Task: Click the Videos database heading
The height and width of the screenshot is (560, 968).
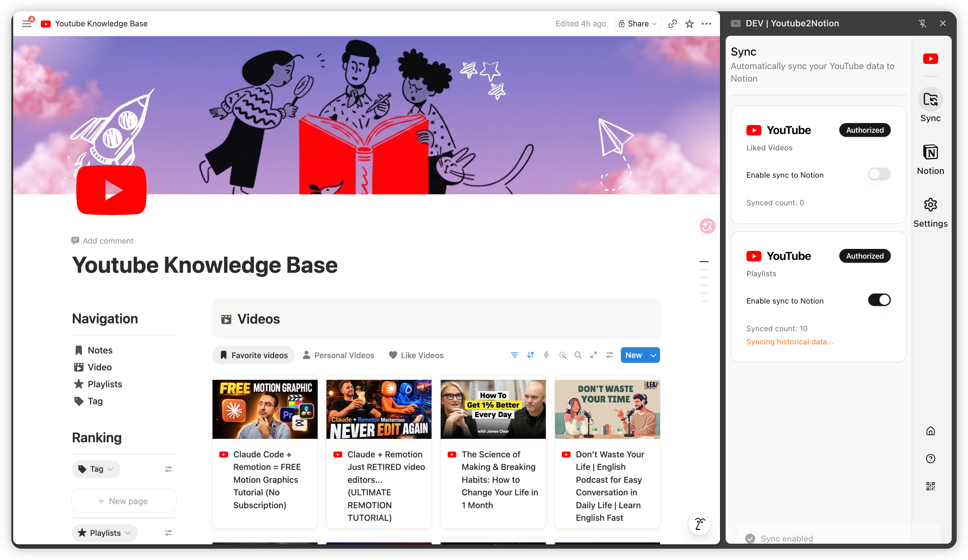Action: click(259, 319)
